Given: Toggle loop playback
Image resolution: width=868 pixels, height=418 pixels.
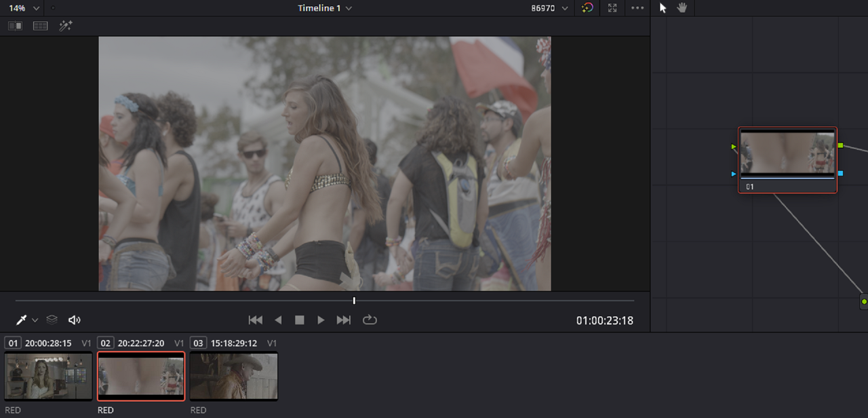Looking at the screenshot, I should tap(370, 320).
